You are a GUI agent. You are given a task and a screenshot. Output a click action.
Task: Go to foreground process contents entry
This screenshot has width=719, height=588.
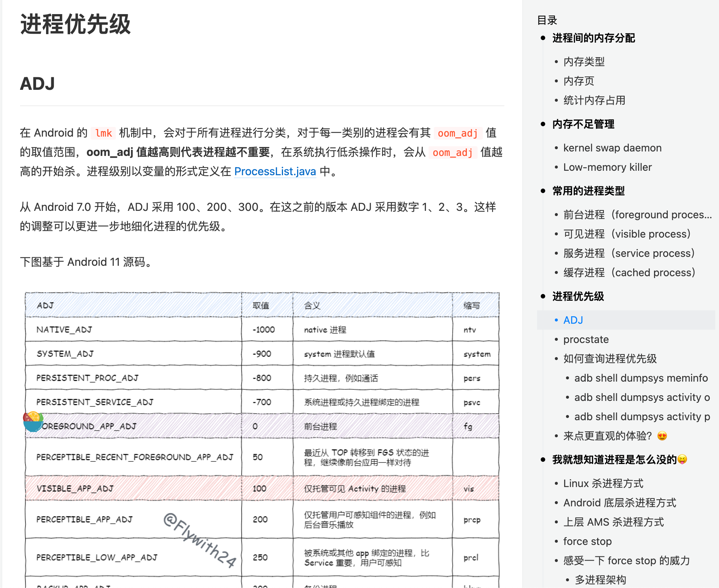click(637, 215)
